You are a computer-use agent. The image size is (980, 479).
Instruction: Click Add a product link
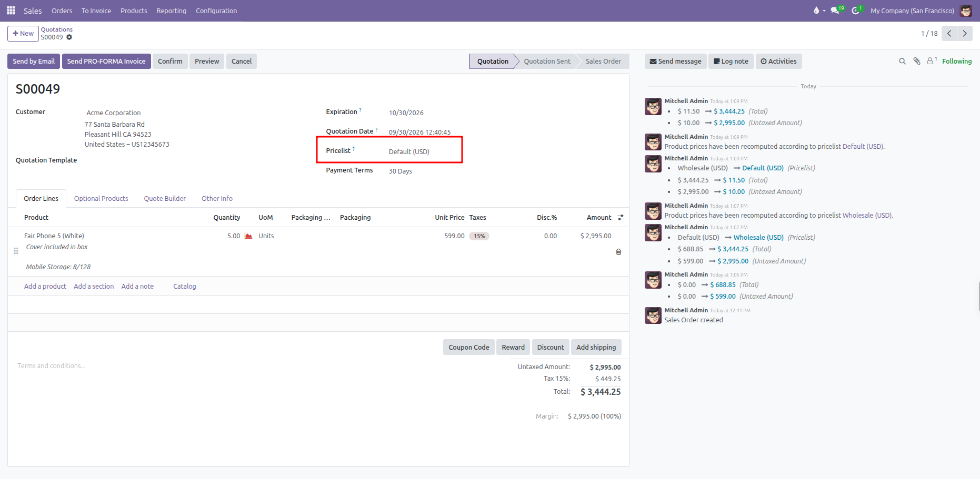pyautogui.click(x=45, y=287)
